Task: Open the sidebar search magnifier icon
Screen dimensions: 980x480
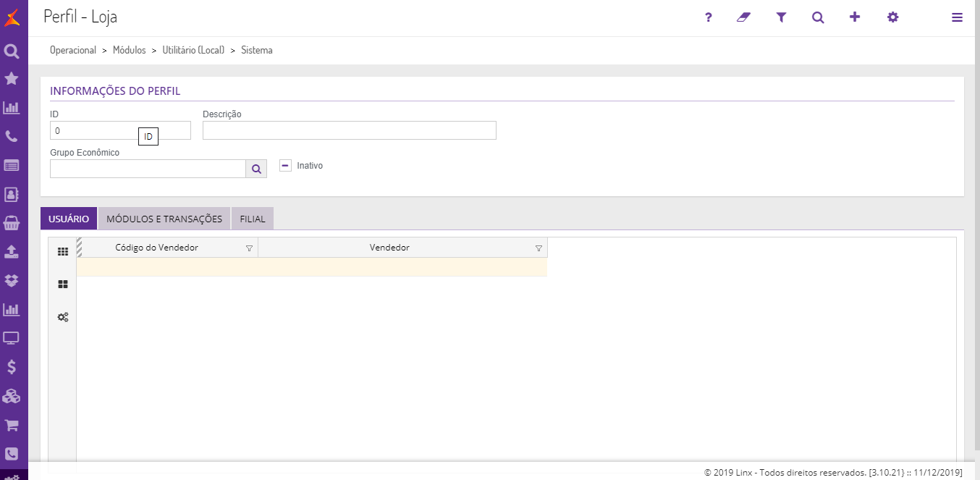Action: pos(12,51)
